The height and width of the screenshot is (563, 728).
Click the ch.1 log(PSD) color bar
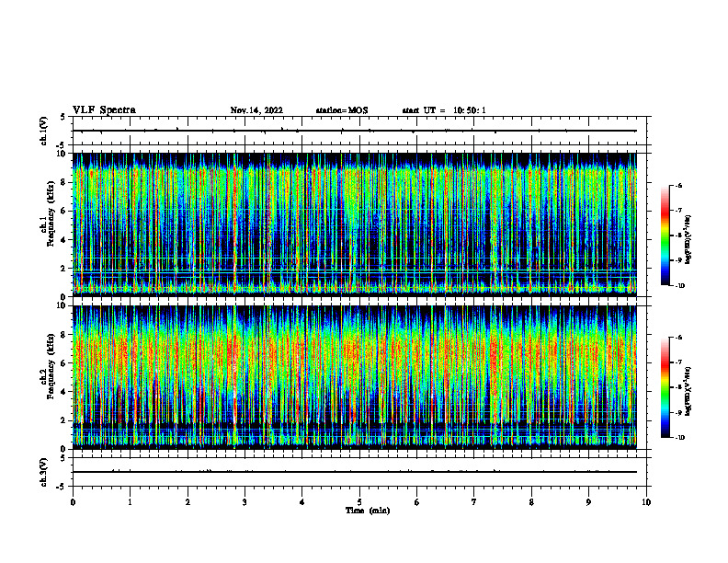coord(665,236)
